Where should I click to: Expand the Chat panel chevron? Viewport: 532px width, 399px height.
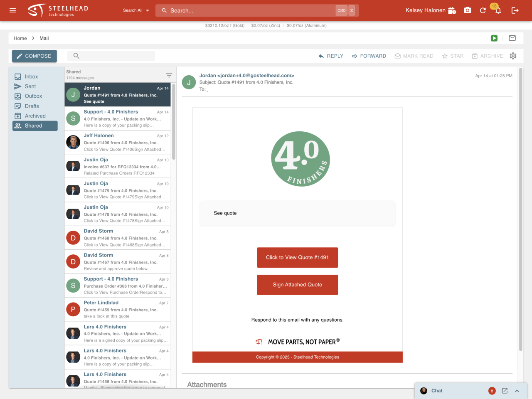point(517,391)
